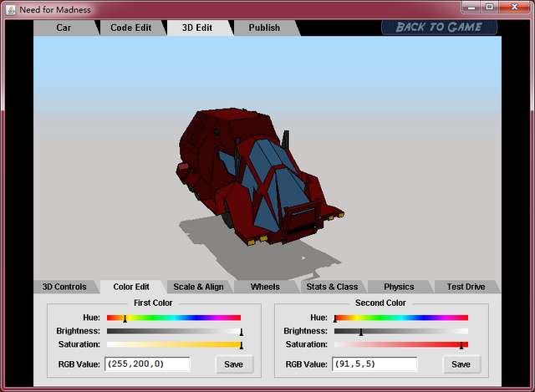Select the 3D Edit tab
This screenshot has width=535, height=392.
pyautogui.click(x=197, y=28)
